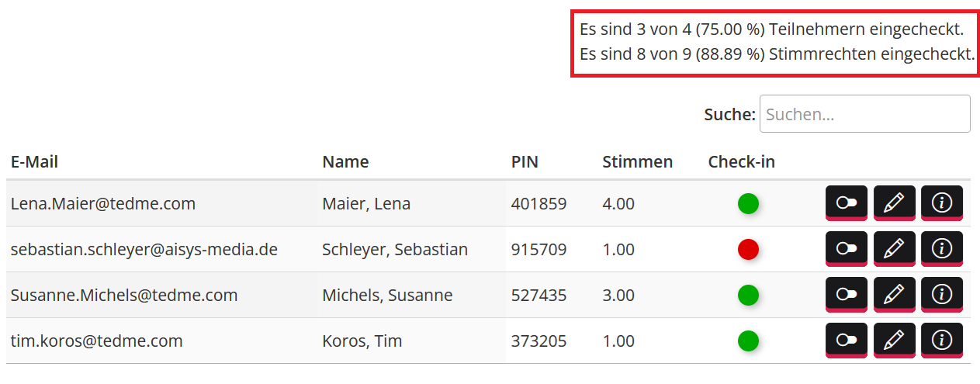Sort by the Stimmen column header
Image resolution: width=980 pixels, height=384 pixels.
(637, 162)
